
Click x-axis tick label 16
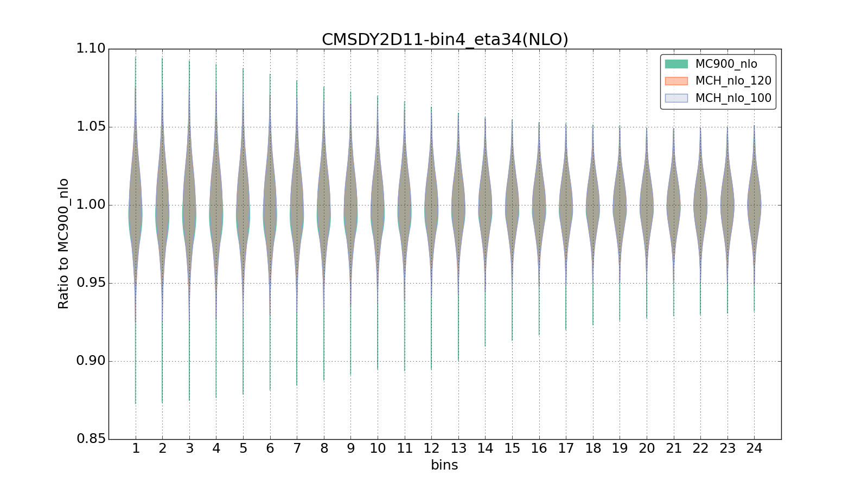(x=539, y=448)
